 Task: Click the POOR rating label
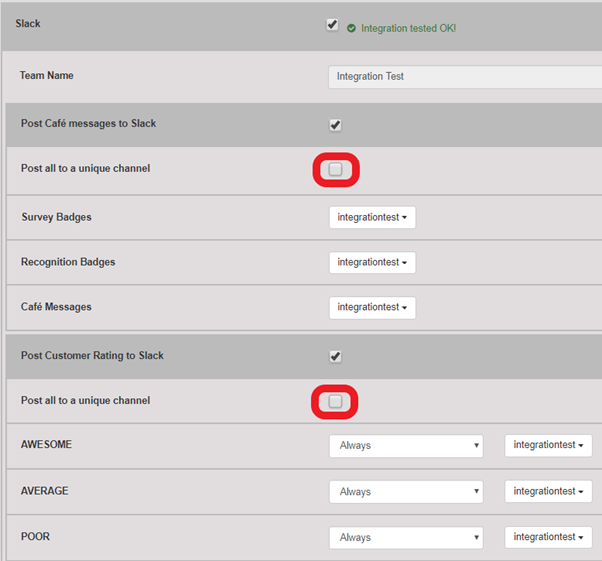[x=35, y=537]
